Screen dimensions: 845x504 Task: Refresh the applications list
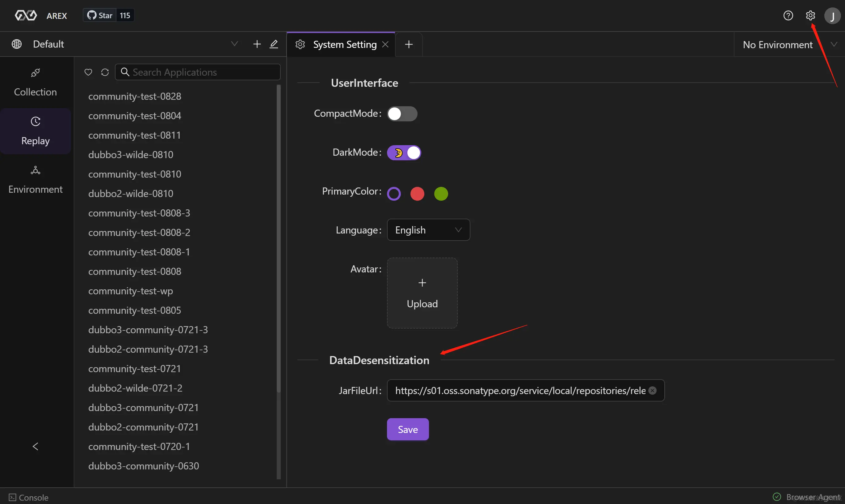[105, 72]
